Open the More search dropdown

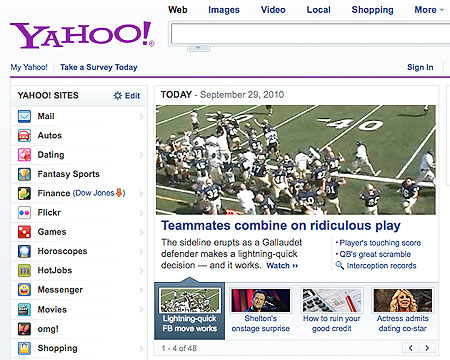429,10
